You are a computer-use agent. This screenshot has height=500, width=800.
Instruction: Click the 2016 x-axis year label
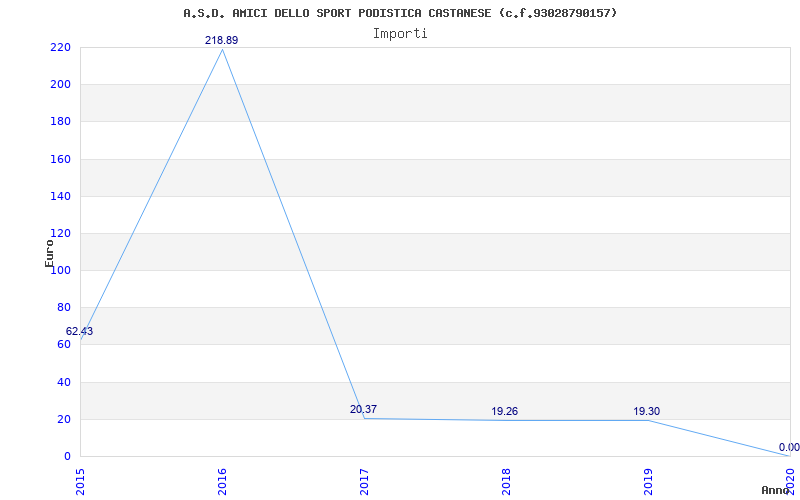pos(222,482)
